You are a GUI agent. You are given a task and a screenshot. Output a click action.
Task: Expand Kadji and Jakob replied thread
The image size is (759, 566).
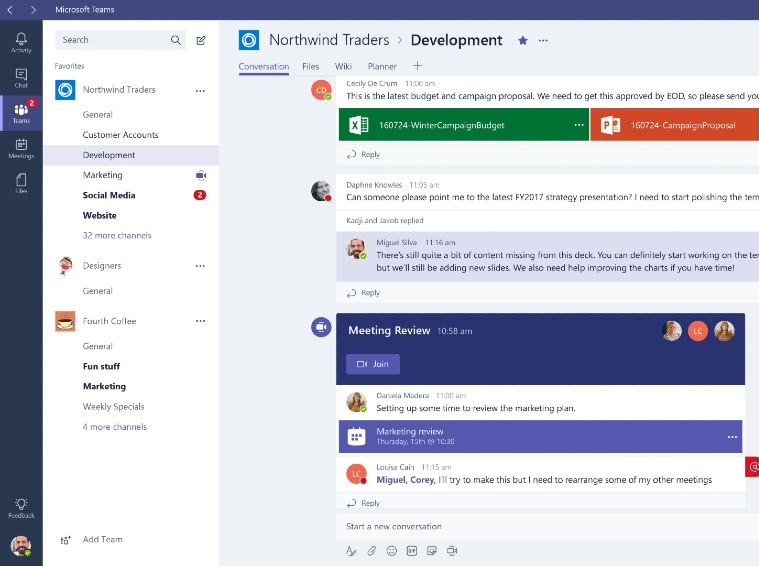tap(385, 220)
